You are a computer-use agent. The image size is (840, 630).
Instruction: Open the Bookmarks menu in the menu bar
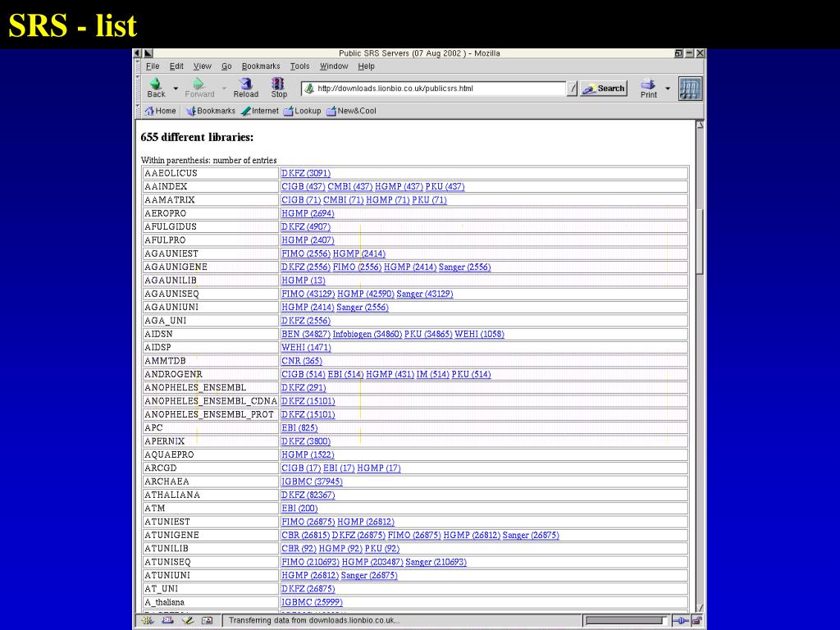coord(261,66)
